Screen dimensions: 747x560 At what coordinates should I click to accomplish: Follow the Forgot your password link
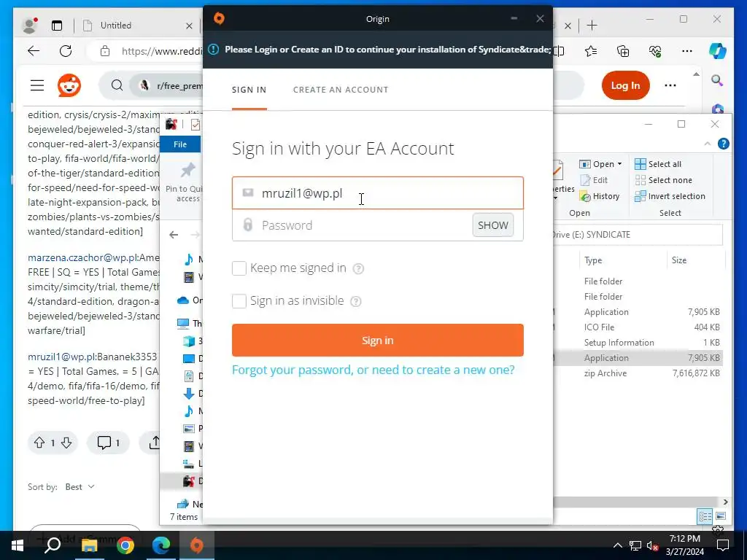373,370
